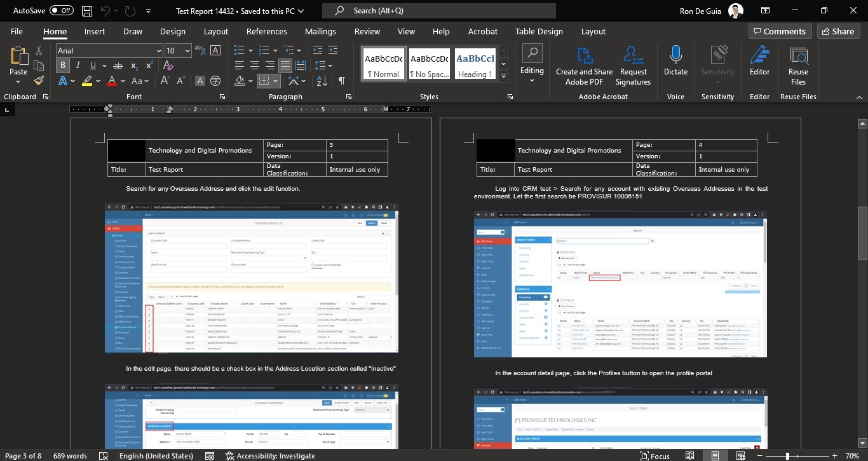Click the Redo arrow icon

[x=130, y=11]
